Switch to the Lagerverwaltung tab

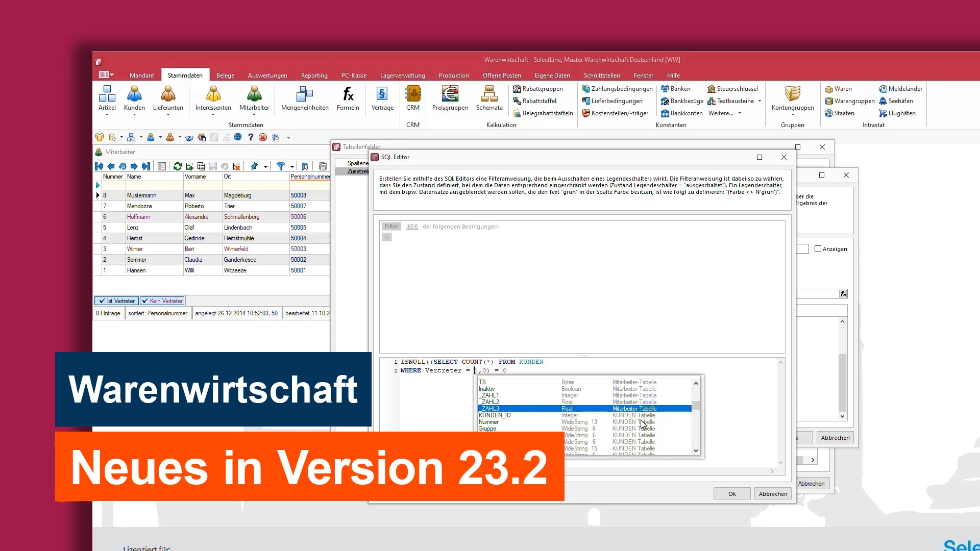point(402,76)
